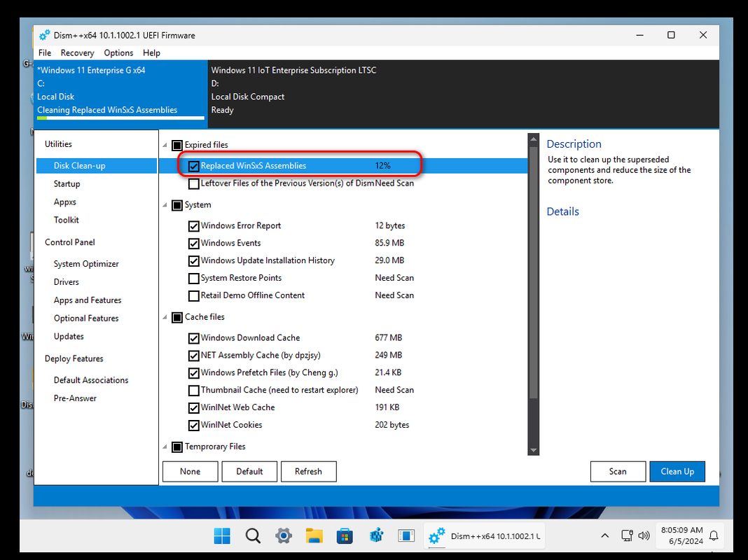Screen dimensions: 748x560
Task: Uncheck WinINet Web Cache
Action: click(194, 408)
